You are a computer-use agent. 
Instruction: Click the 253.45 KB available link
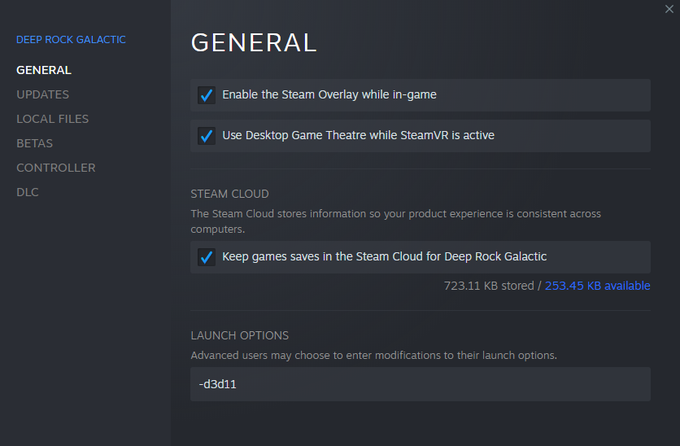(597, 285)
